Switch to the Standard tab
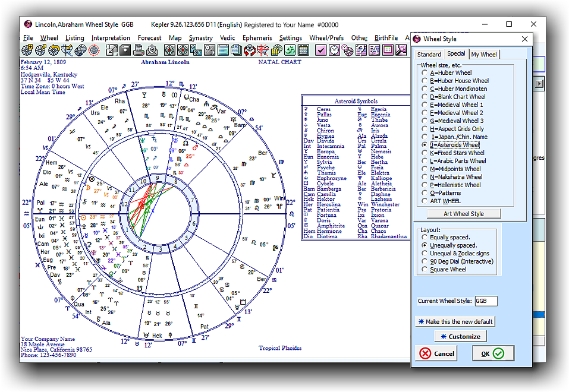 pos(429,55)
